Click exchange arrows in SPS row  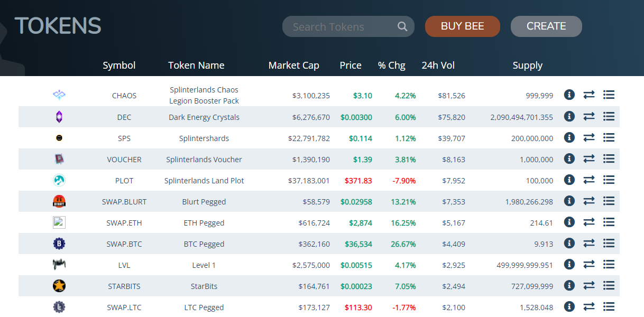pyautogui.click(x=589, y=137)
